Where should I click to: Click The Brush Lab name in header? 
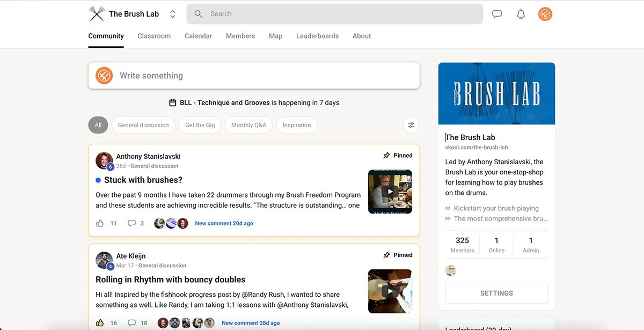pos(134,14)
